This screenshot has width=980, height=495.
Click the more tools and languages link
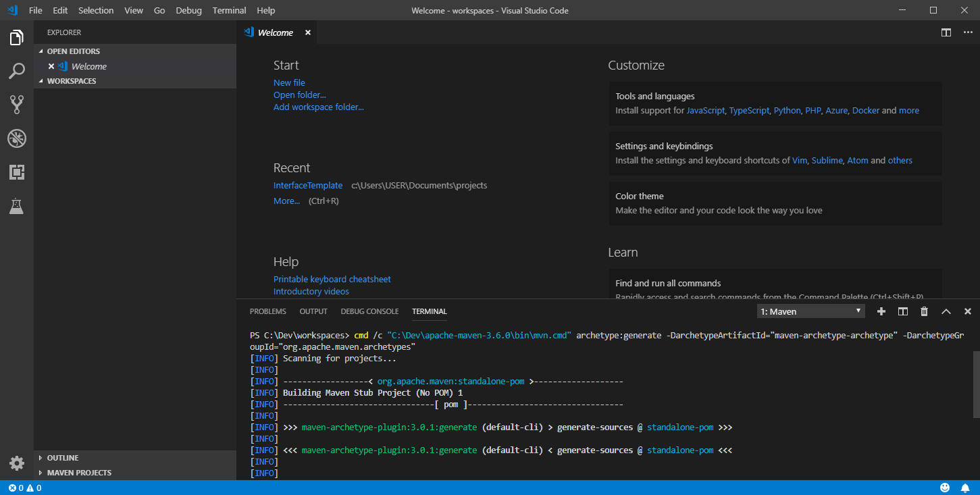click(x=909, y=110)
